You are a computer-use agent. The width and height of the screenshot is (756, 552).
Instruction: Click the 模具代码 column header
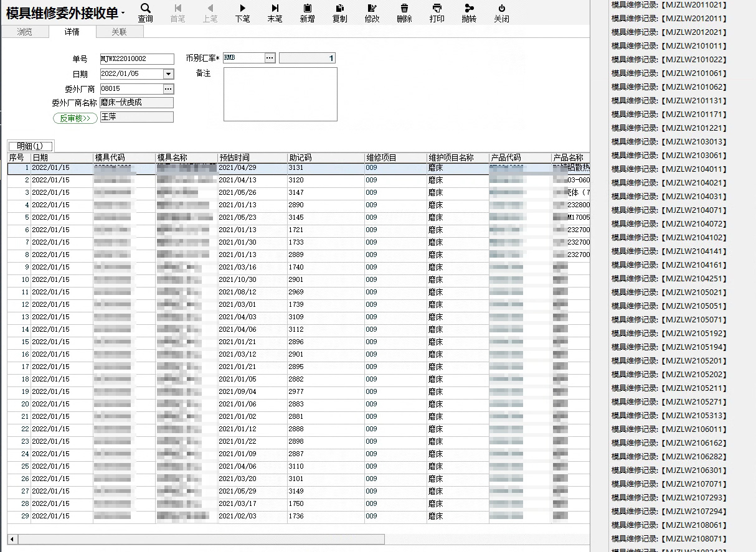[x=125, y=157]
